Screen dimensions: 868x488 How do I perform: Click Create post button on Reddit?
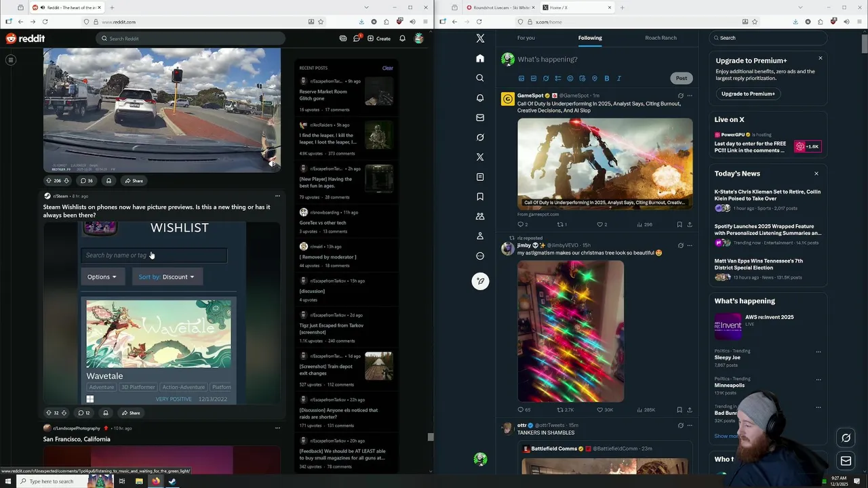point(379,39)
